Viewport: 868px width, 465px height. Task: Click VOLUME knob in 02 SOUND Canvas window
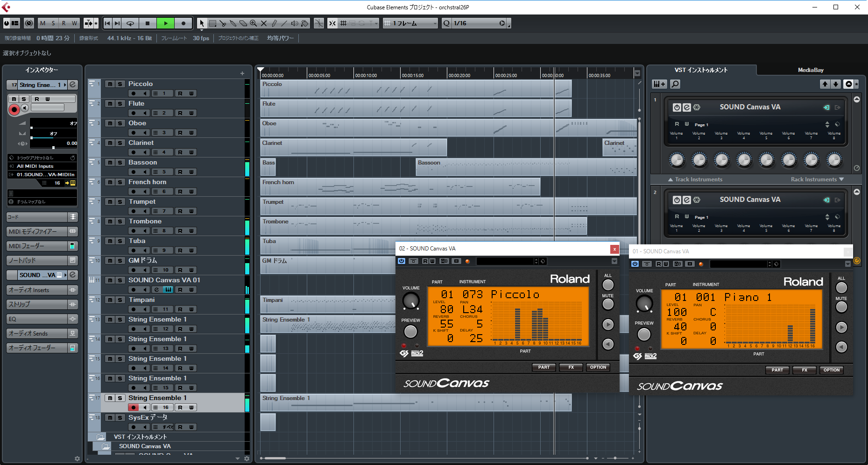pyautogui.click(x=411, y=301)
